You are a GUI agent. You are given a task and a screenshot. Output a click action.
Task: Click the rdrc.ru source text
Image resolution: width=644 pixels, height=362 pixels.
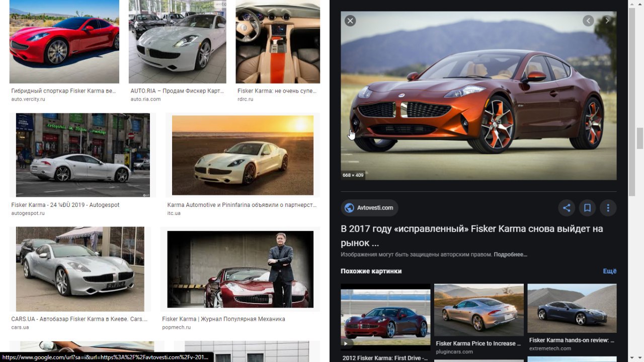click(246, 99)
